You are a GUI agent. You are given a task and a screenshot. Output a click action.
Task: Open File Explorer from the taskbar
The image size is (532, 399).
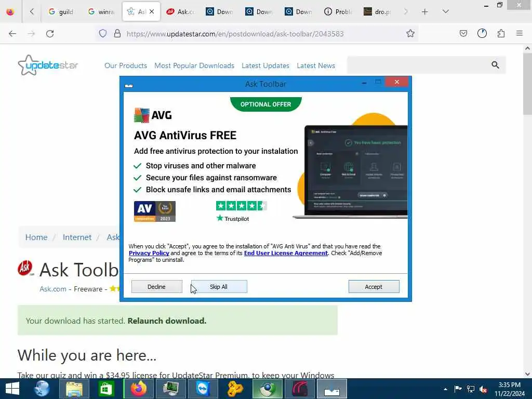(74, 389)
